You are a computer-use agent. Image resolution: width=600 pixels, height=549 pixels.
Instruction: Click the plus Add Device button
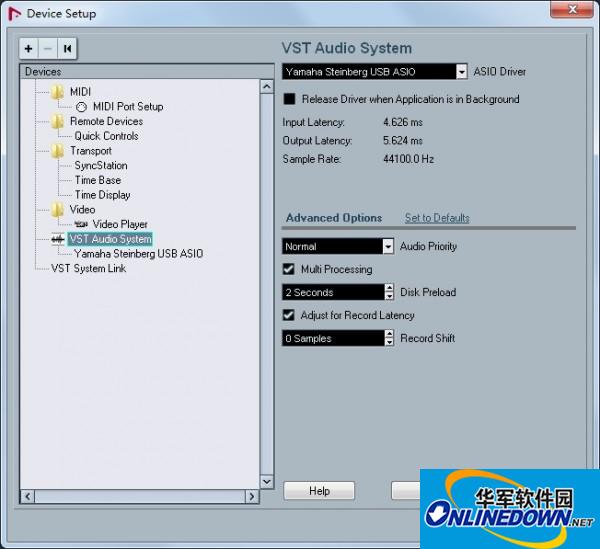29,49
